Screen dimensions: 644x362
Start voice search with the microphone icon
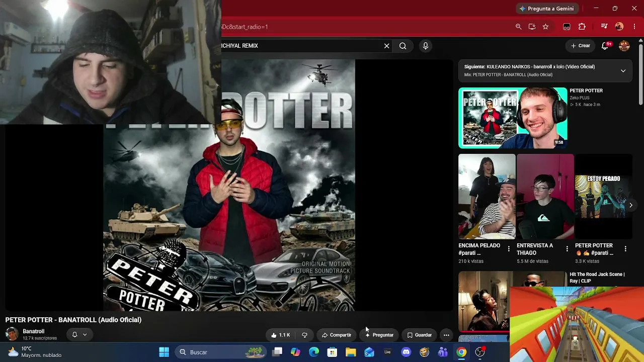pyautogui.click(x=426, y=46)
